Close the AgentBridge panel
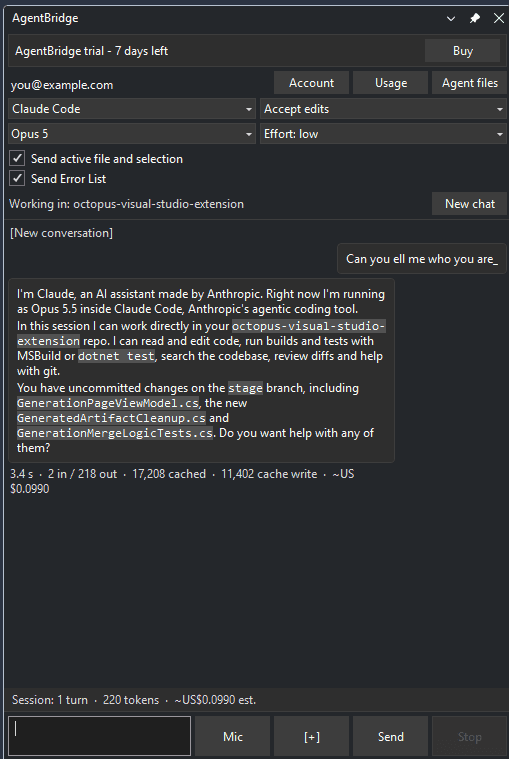Viewport: 509px width, 759px height. click(498, 18)
